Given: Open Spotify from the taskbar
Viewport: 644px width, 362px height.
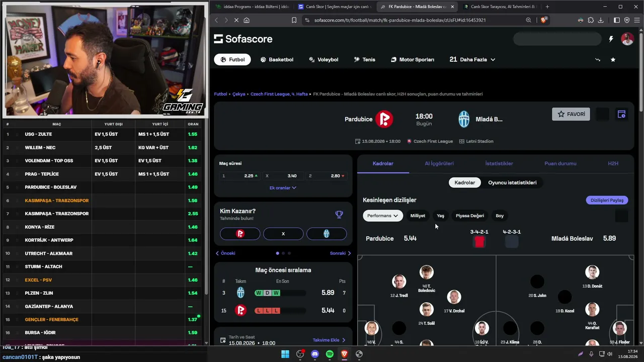Looking at the screenshot, I should point(330,354).
